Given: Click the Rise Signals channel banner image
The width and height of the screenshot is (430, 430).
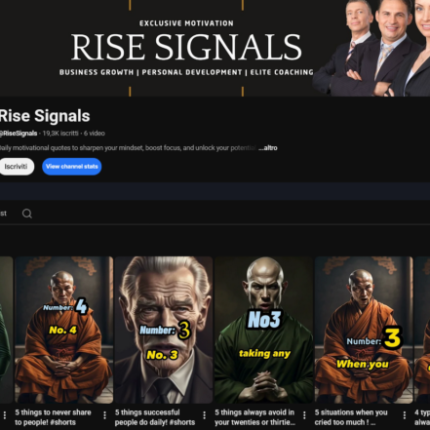Looking at the screenshot, I should (x=215, y=48).
